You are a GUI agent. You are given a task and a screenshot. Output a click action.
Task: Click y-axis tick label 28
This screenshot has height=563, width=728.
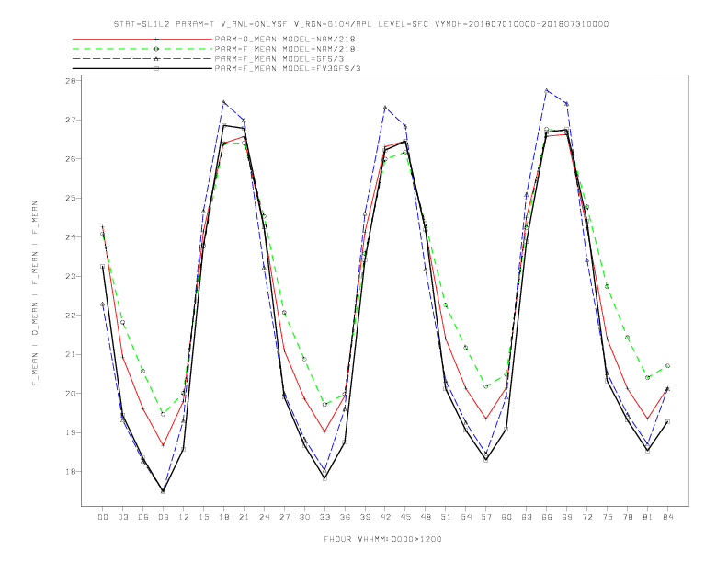pos(71,81)
